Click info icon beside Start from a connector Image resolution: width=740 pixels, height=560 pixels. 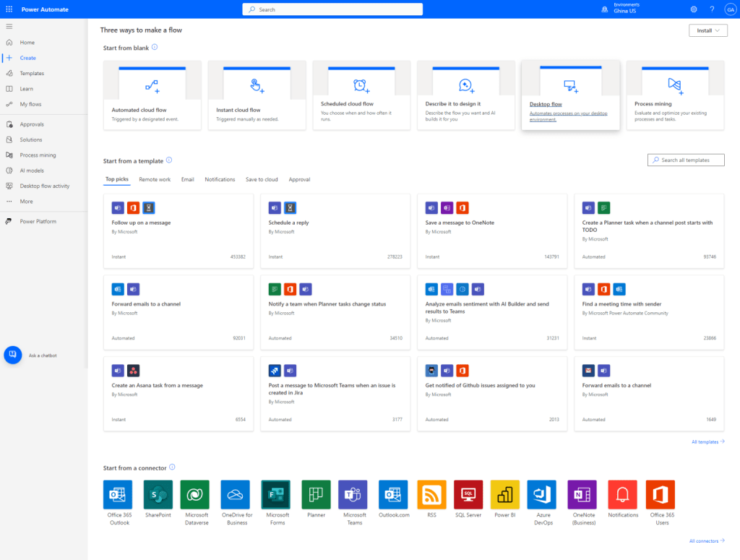[x=172, y=468]
